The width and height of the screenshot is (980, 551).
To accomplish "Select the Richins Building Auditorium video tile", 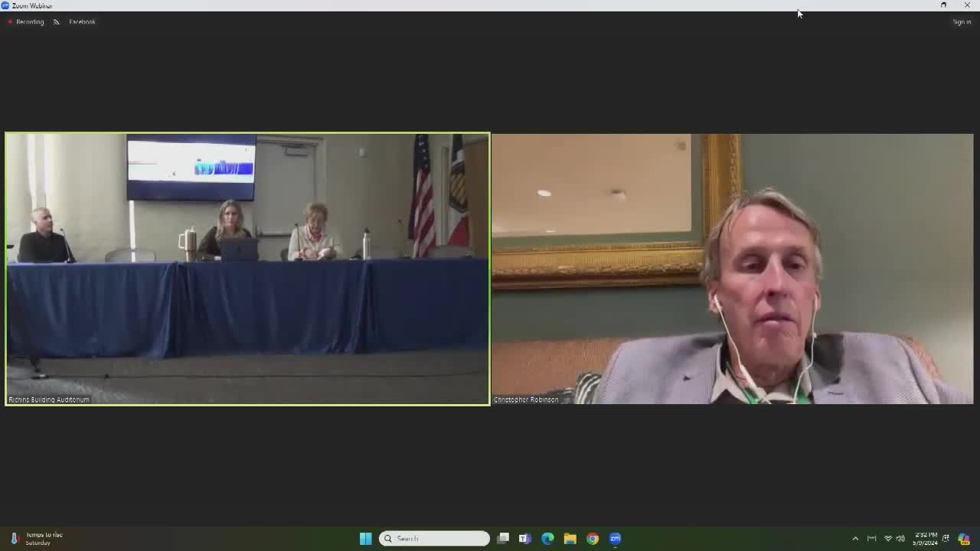I will [x=247, y=269].
